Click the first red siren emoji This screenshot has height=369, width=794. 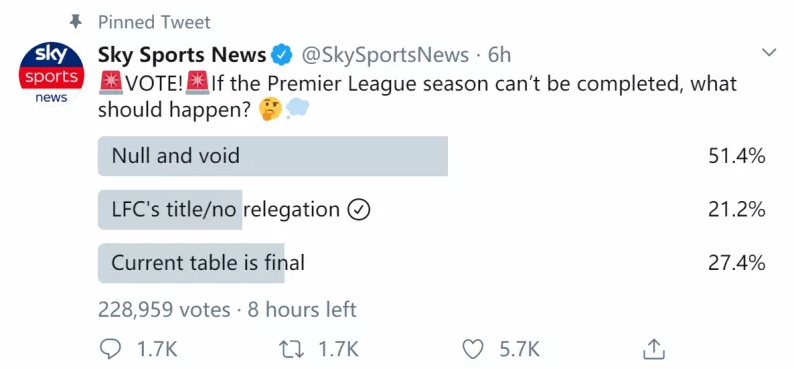pos(111,83)
